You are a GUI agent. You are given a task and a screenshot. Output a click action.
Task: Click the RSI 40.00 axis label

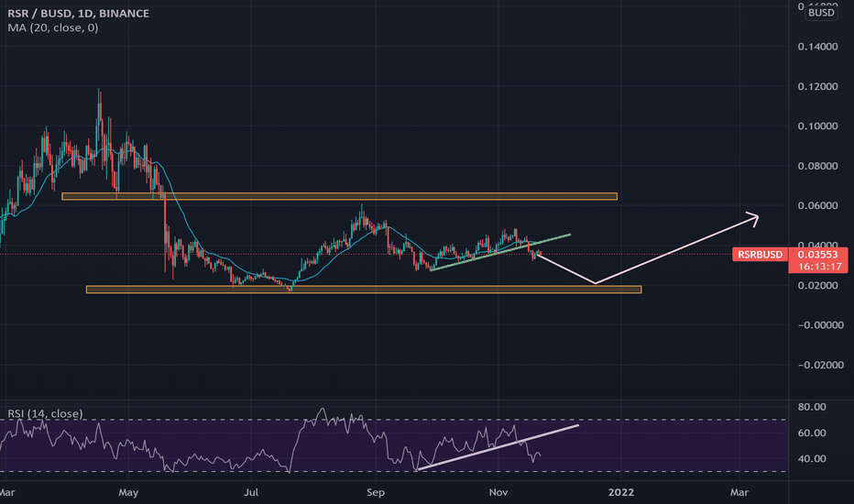tap(812, 459)
